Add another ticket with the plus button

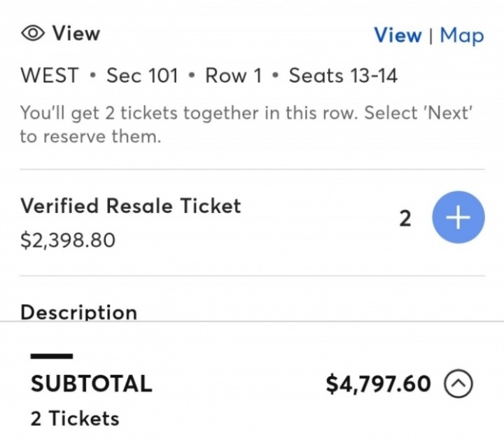click(458, 219)
